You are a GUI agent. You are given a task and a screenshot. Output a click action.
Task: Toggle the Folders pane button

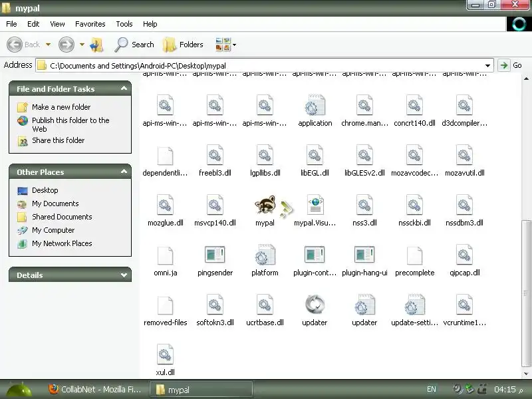183,45
